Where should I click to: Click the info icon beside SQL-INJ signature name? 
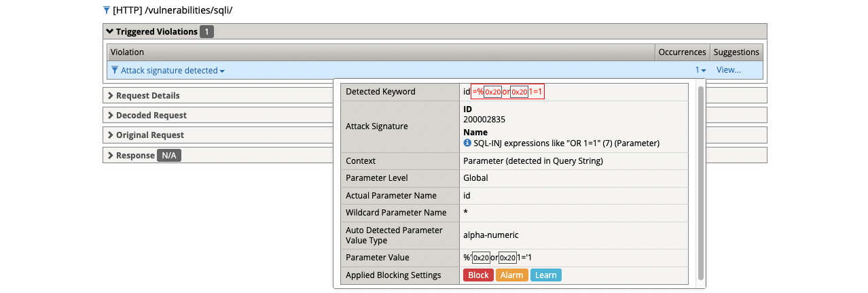pos(467,143)
